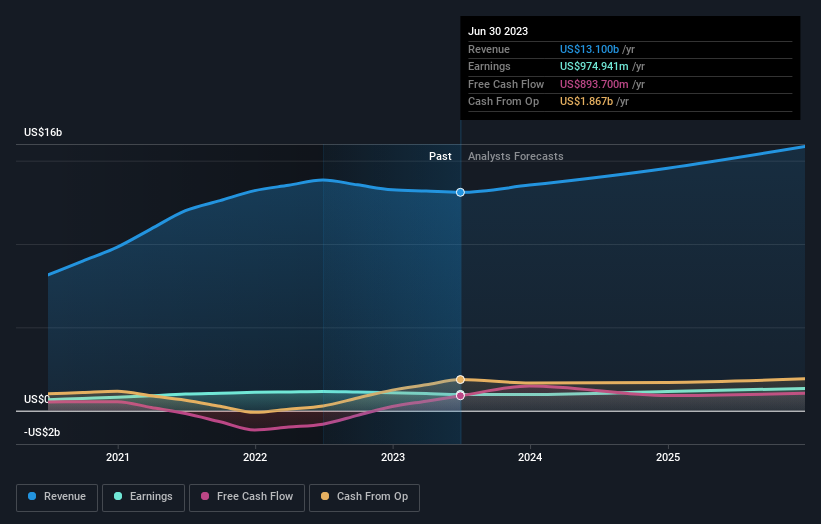
Task: Click the Analysts Forecasts label
Action: point(516,156)
